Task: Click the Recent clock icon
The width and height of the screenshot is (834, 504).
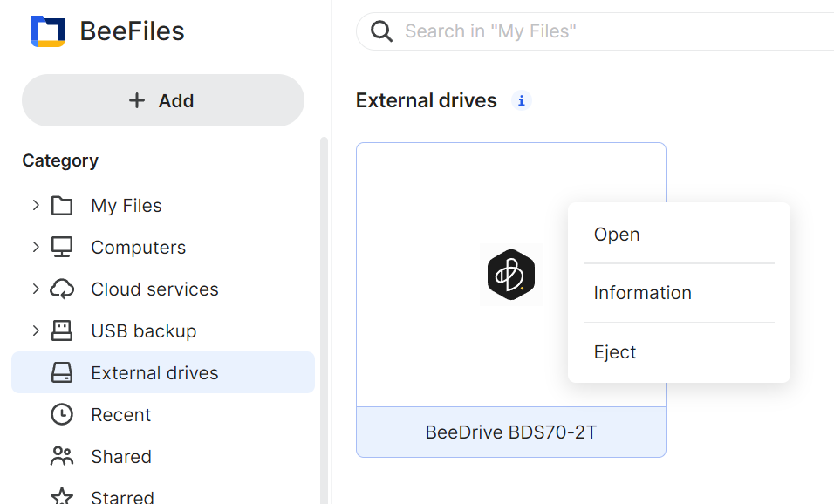Action: (x=62, y=415)
